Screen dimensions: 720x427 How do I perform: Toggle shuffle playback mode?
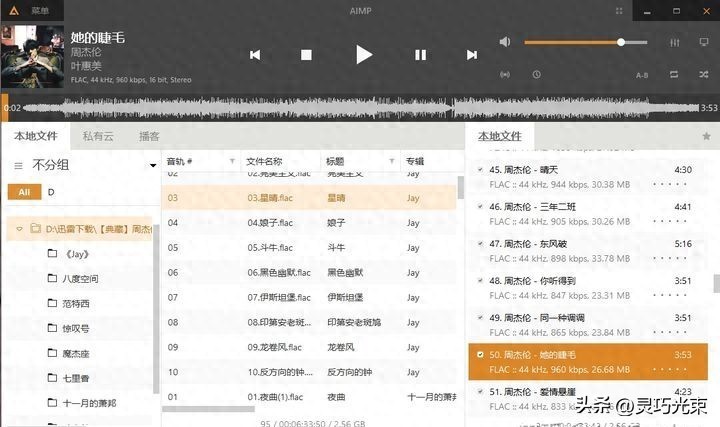pos(703,74)
